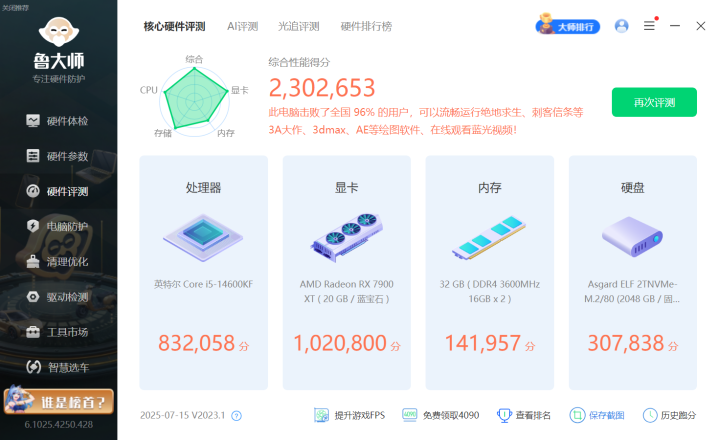Image resolution: width=719 pixels, height=440 pixels.
Task: Click Asgard ELF 2TNVMe disk text
Action: coord(632,292)
